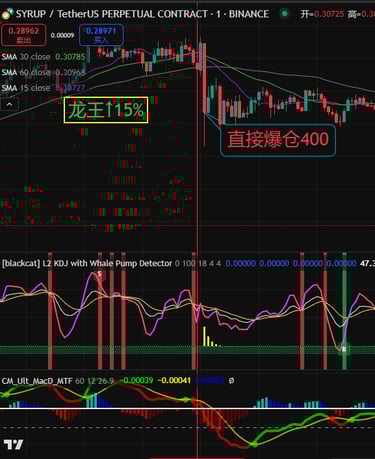
Task: Collapse the indicator legend with the chevron
Action: (x=9, y=105)
